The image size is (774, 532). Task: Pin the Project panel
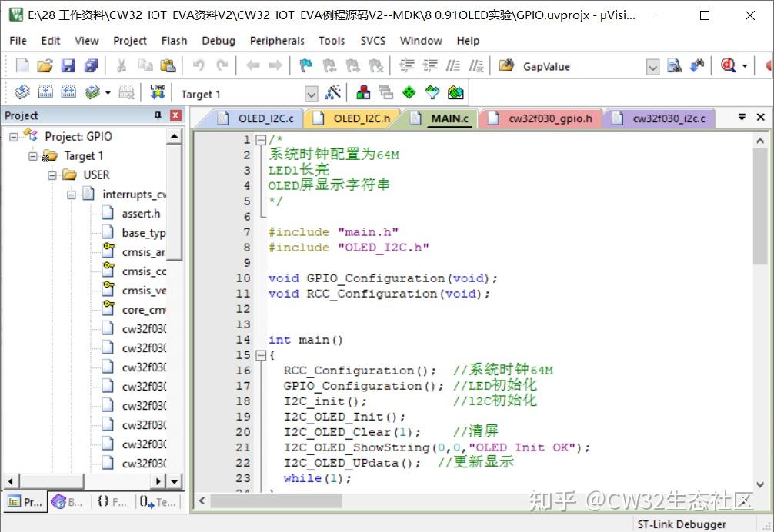[x=158, y=115]
